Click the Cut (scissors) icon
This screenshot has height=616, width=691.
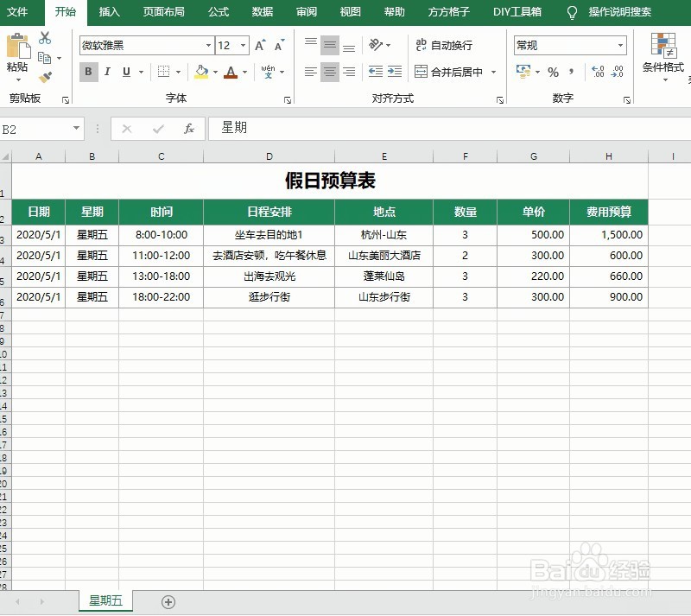(45, 38)
